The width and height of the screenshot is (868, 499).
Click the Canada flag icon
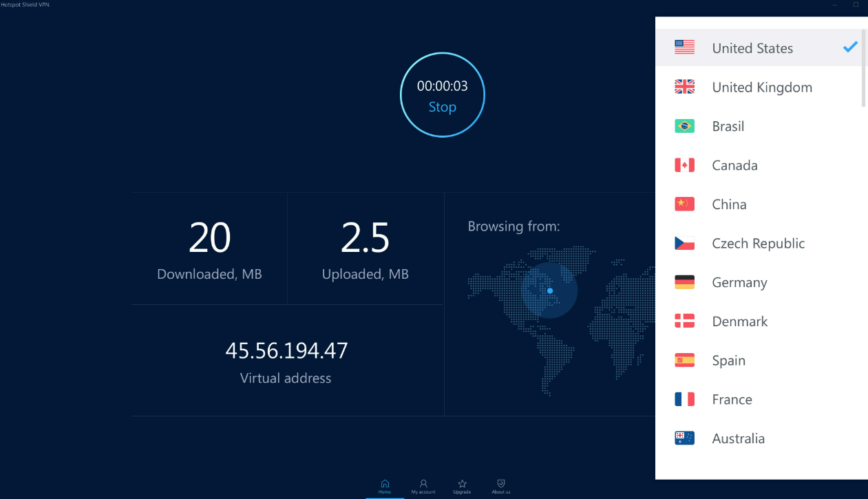click(684, 165)
